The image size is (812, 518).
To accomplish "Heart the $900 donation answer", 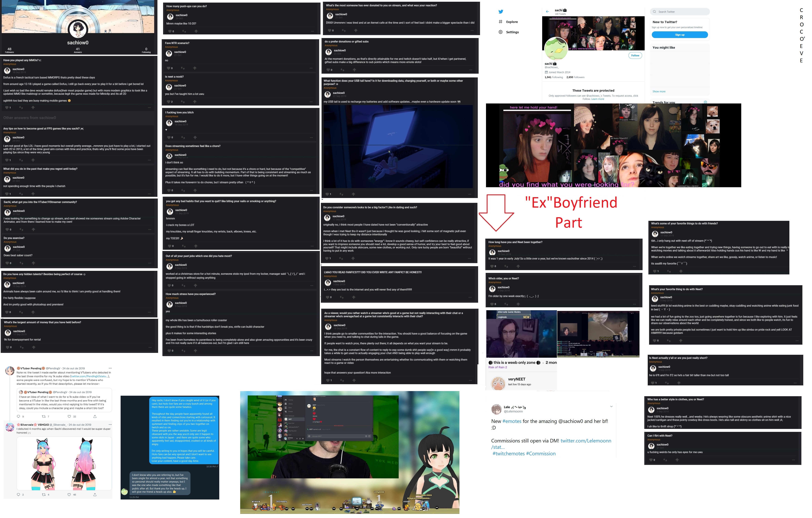I will pos(329,30).
